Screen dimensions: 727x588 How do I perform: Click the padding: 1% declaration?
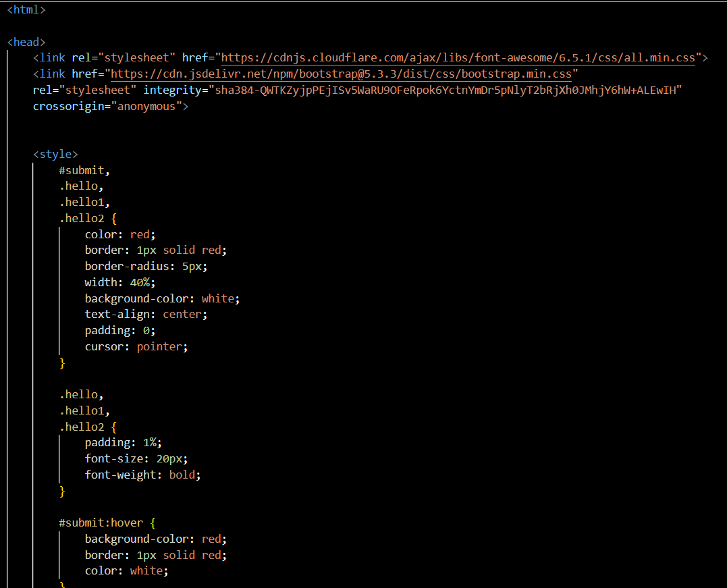(124, 443)
